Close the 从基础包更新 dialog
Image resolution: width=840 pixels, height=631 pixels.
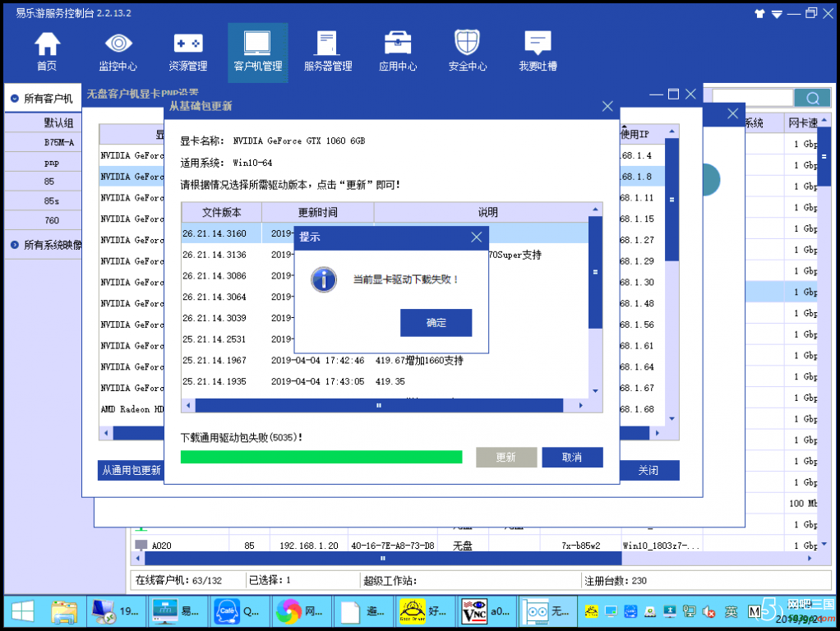point(607,106)
